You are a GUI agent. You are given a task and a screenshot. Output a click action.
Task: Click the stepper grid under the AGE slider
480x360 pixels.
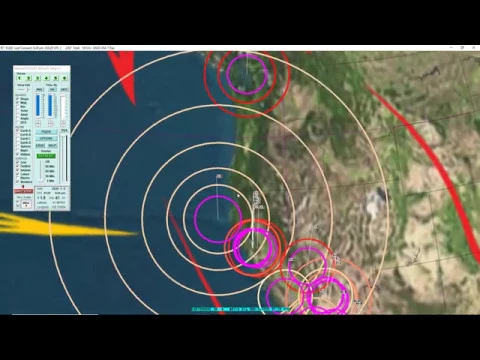coord(51,123)
